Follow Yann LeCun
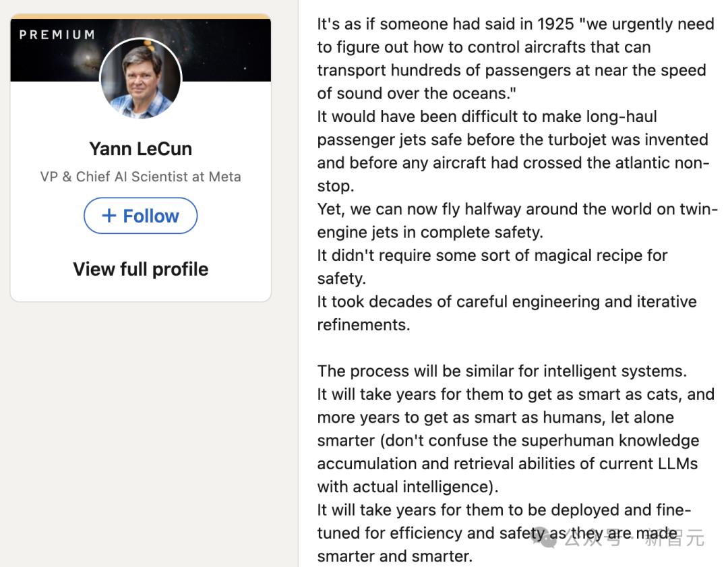The height and width of the screenshot is (567, 728). click(140, 216)
